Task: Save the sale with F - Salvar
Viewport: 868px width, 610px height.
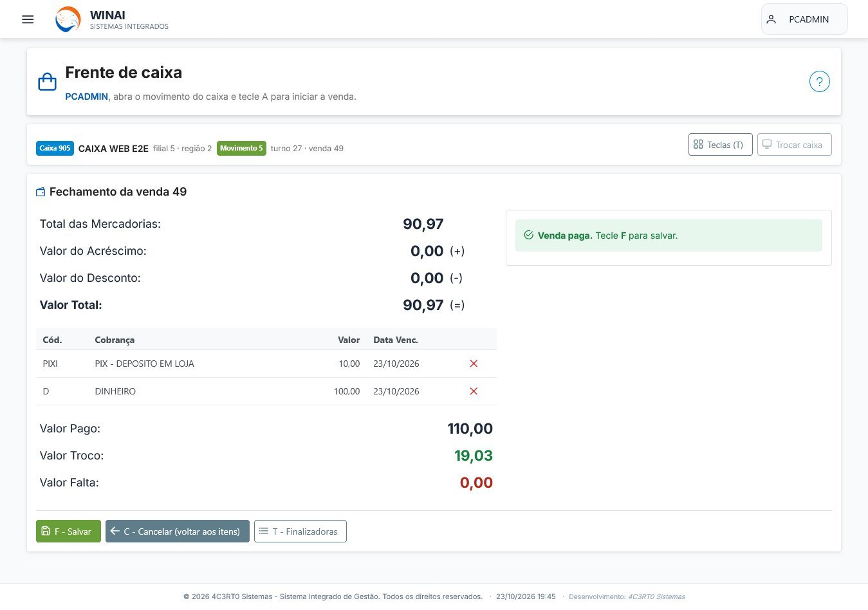Action: point(68,531)
